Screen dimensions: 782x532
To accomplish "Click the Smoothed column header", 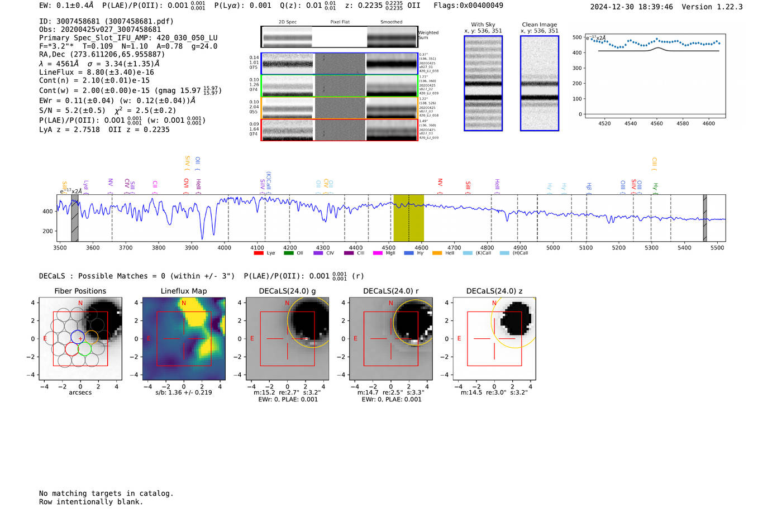I will point(392,22).
